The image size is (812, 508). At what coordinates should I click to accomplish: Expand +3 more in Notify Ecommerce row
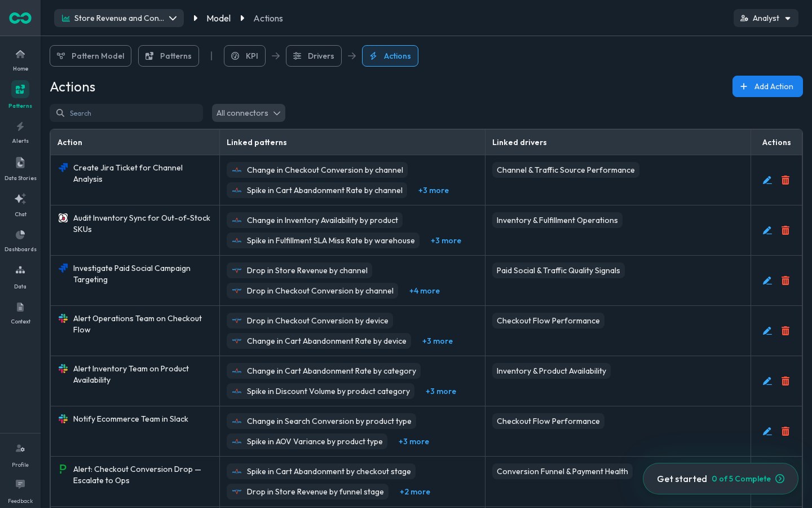(414, 441)
